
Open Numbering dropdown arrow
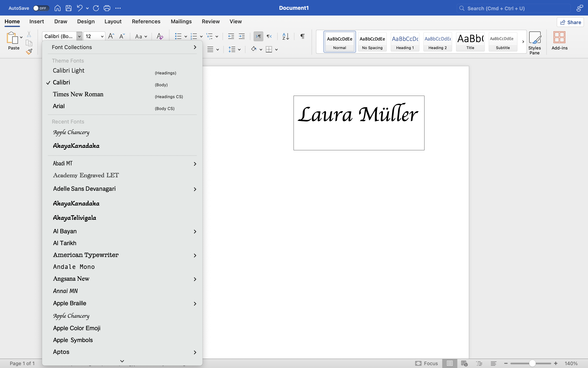[201, 37]
